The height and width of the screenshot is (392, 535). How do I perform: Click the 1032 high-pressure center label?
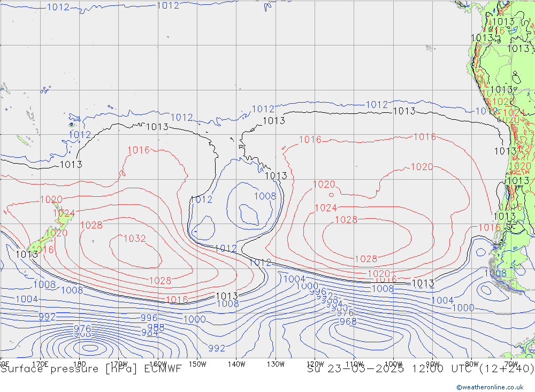click(134, 238)
